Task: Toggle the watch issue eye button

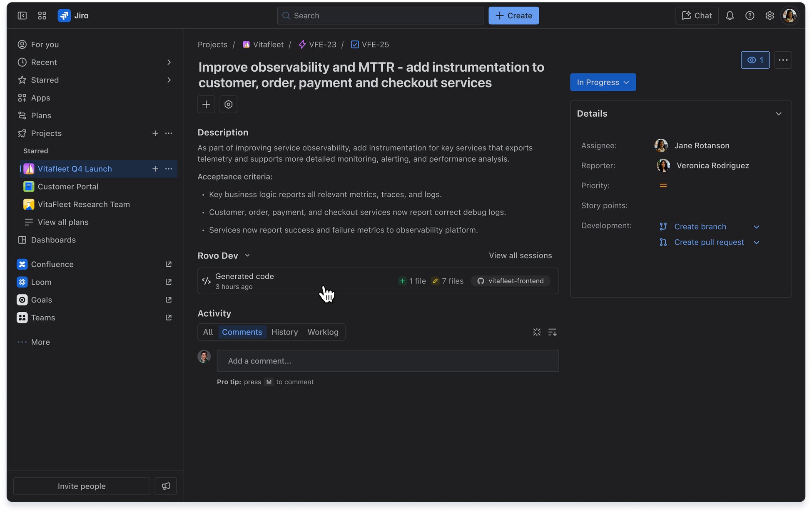Action: pyautogui.click(x=755, y=60)
